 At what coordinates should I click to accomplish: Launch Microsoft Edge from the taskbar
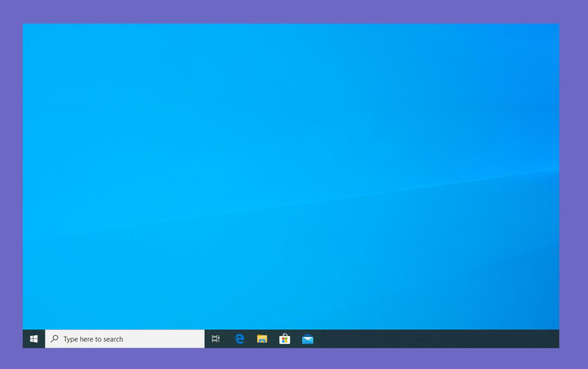(x=239, y=339)
